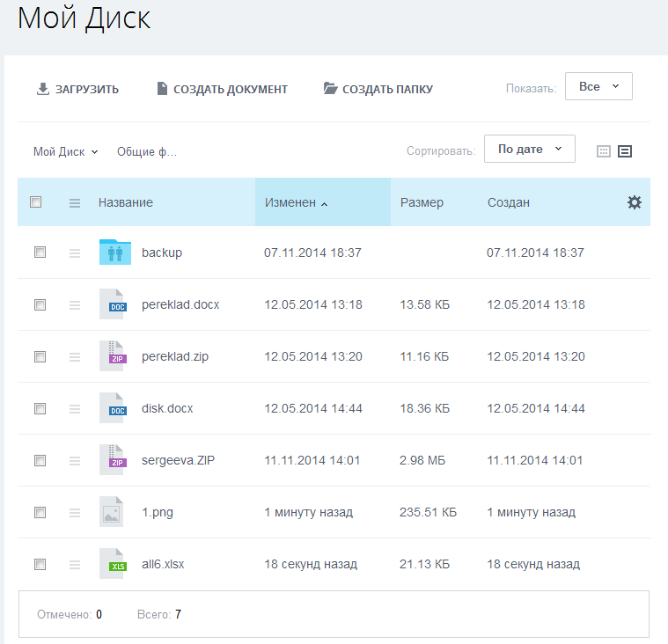Click the ЗАГРУЗИТЬ button

[77, 89]
